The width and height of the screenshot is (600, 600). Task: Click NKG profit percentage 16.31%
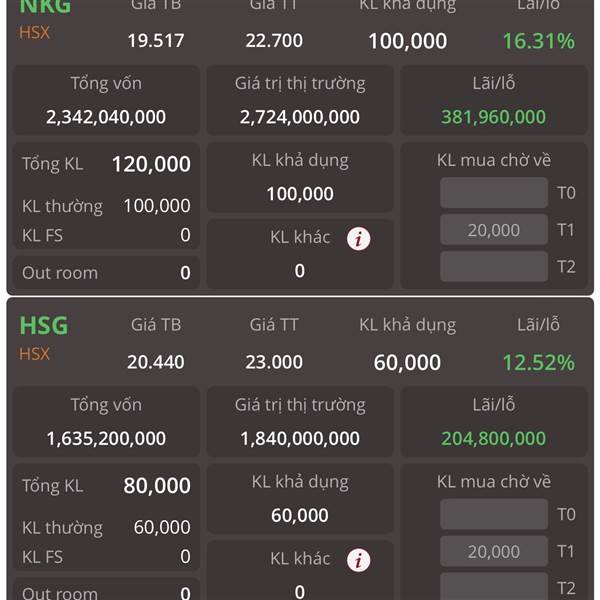tap(538, 41)
